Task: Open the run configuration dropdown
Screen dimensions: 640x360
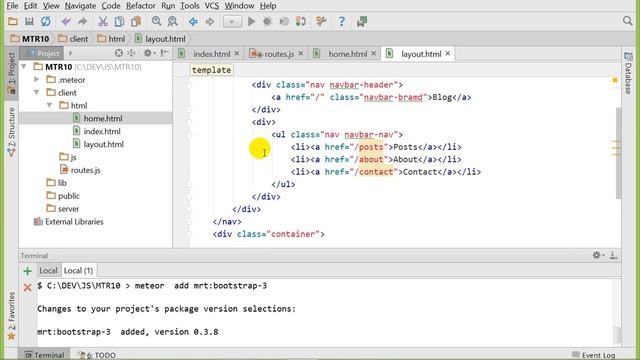Action: point(232,21)
